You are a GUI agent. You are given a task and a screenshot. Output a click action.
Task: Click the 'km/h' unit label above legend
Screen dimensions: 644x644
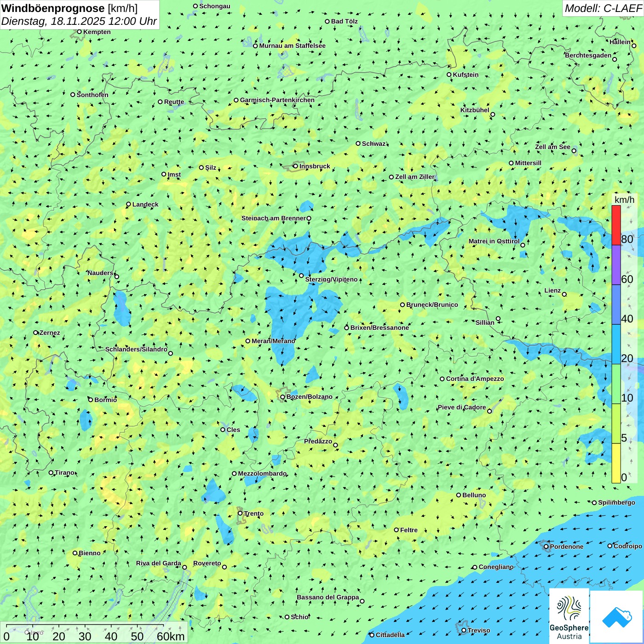pyautogui.click(x=624, y=200)
